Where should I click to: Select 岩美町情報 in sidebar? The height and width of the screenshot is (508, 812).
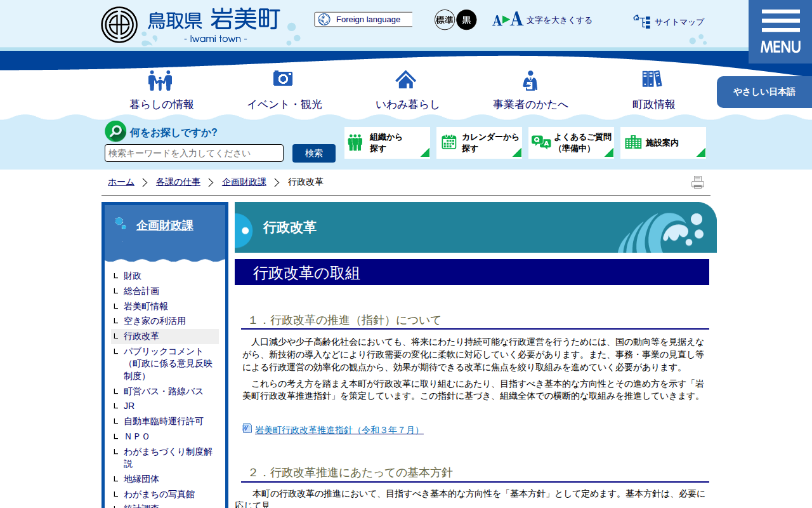(146, 306)
